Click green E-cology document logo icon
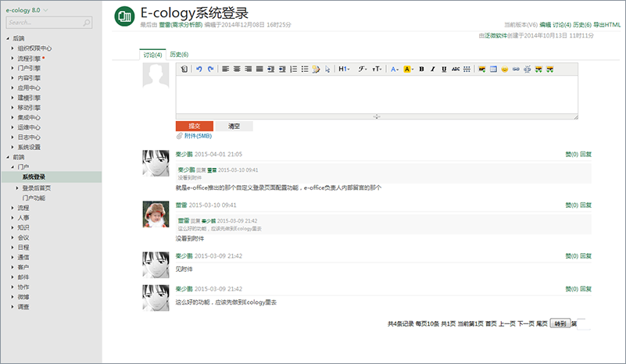The image size is (626, 364). [x=124, y=16]
